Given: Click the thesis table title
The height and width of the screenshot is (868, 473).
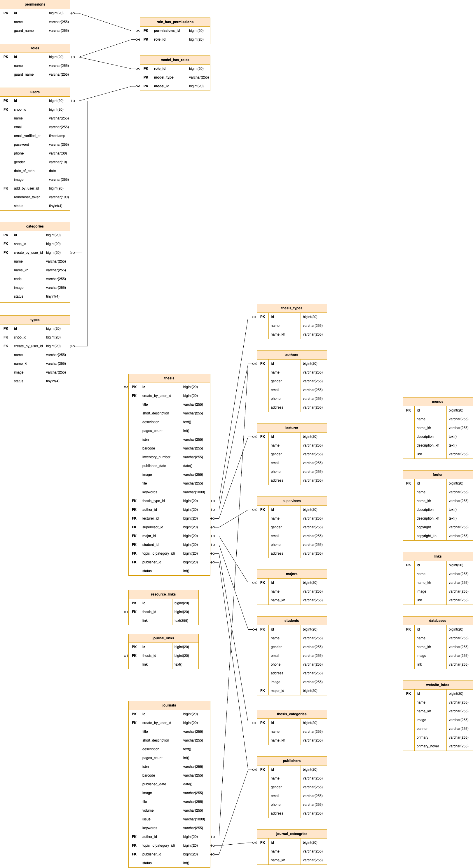Looking at the screenshot, I should [x=169, y=378].
